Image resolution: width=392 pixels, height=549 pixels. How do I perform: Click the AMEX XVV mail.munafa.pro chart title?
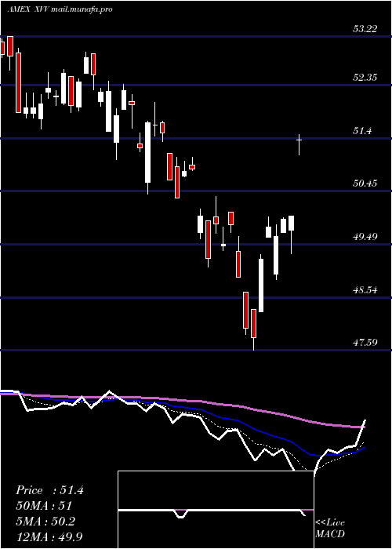60,9
